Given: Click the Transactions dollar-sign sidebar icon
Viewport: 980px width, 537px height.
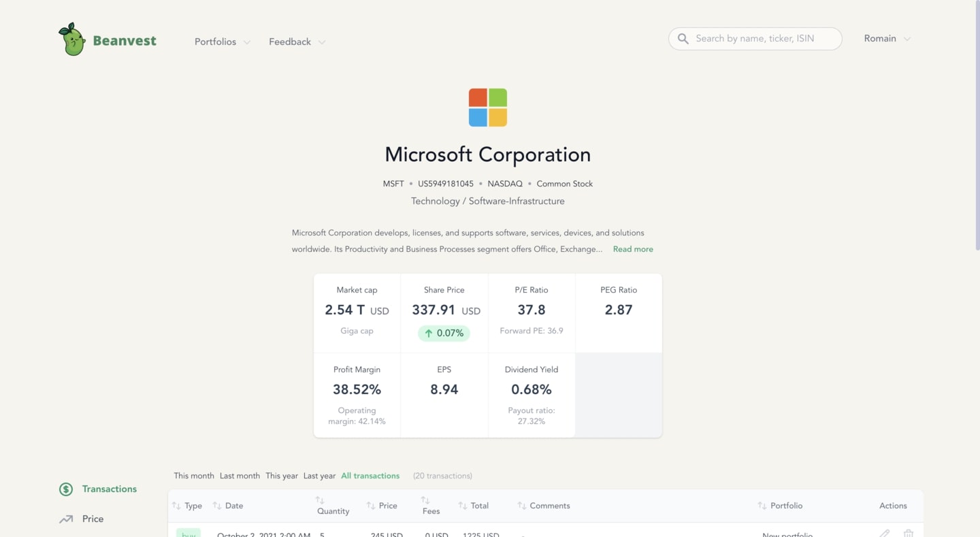Looking at the screenshot, I should point(66,489).
